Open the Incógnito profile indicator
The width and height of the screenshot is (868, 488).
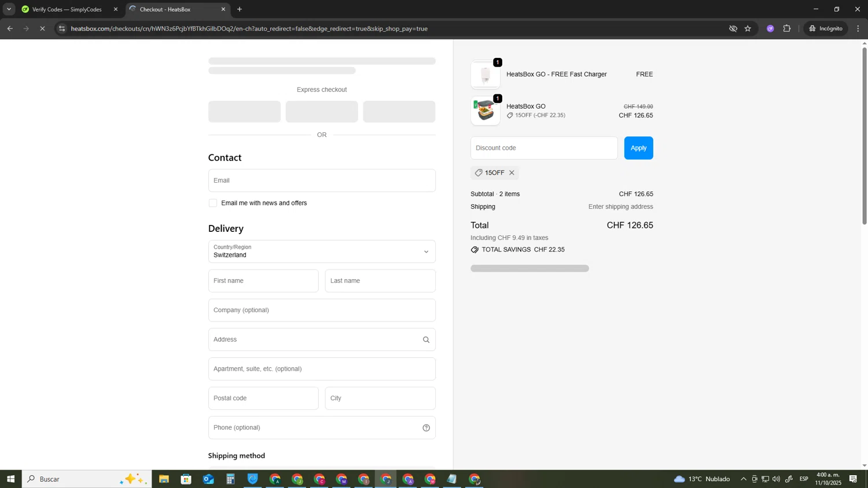pos(826,28)
